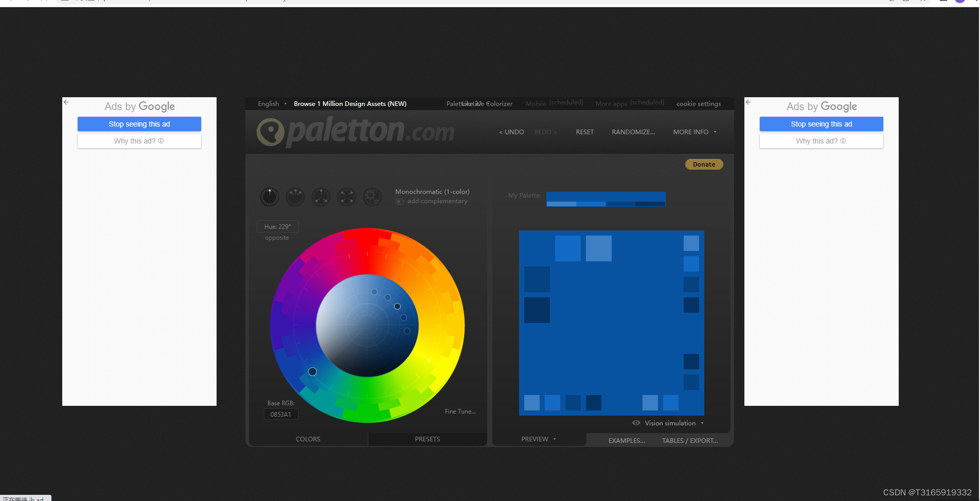
Task: Click the My Palette base color bar
Action: coord(606,197)
